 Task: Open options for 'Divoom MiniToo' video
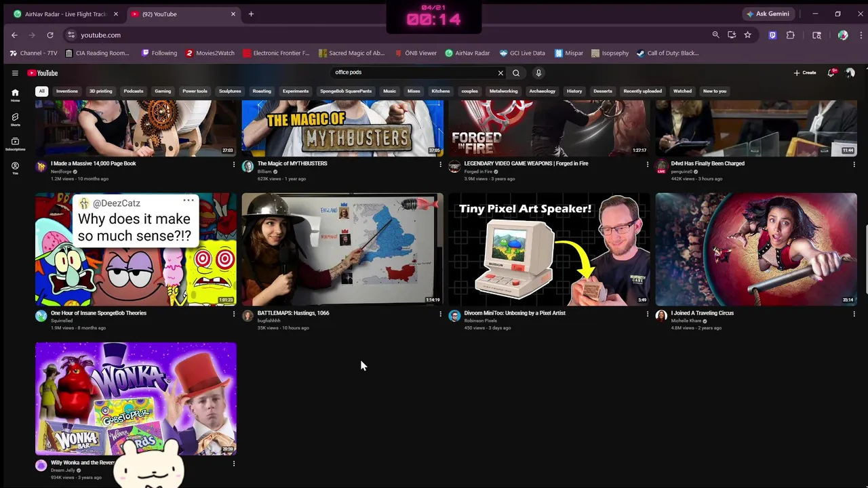tap(647, 314)
